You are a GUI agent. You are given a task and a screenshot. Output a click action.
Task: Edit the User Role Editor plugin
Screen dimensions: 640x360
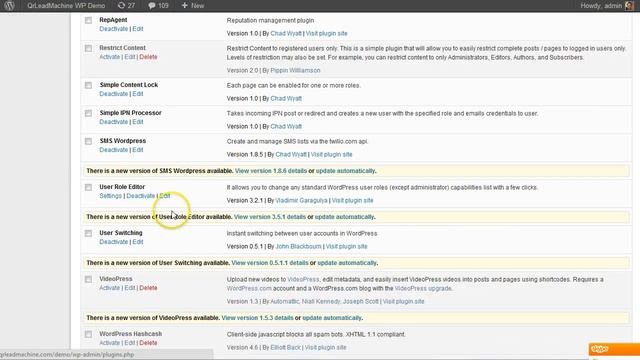click(165, 196)
